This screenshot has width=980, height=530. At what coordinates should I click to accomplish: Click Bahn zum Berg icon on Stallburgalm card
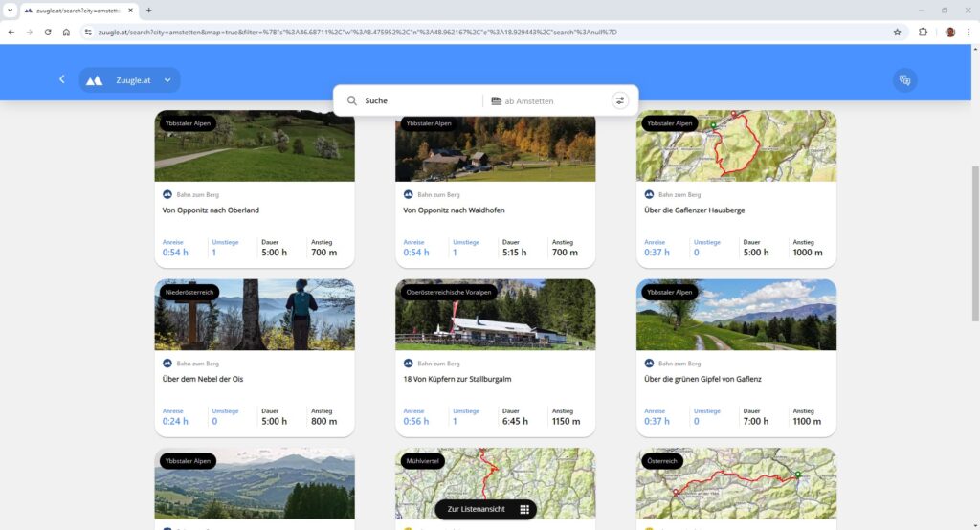click(408, 364)
